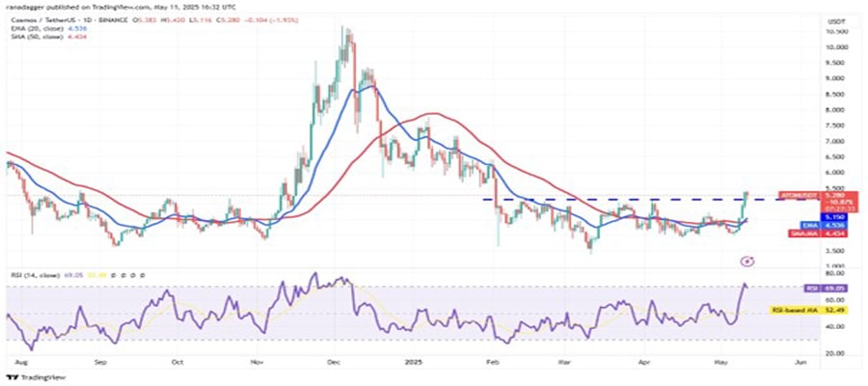The height and width of the screenshot is (386, 868).
Task: Click the blue EMA label on the price axis
Action: (809, 226)
